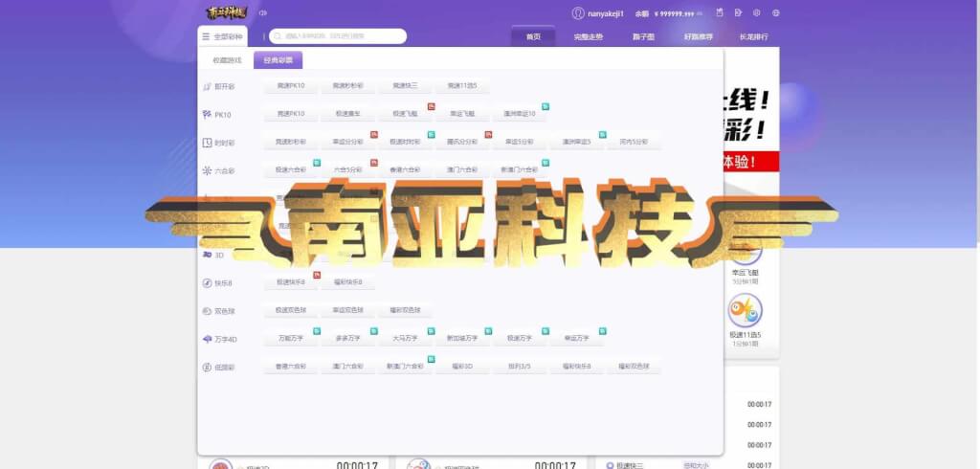Open the 福彩3D game in 低频彩 row
This screenshot has height=469, width=980.
(x=462, y=366)
